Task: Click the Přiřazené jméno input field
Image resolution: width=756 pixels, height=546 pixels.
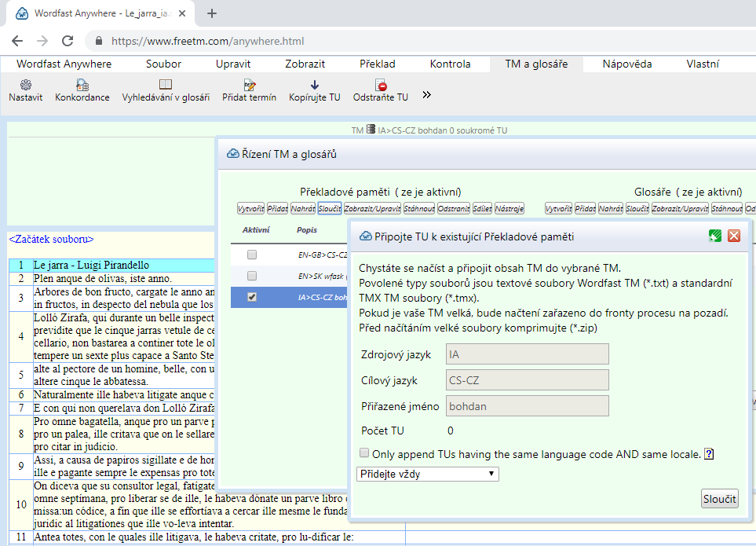Action: [527, 405]
